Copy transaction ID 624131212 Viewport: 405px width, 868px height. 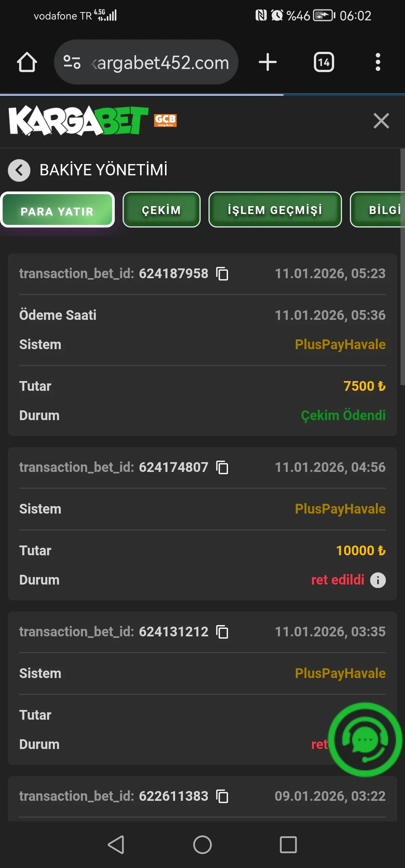[x=222, y=632]
